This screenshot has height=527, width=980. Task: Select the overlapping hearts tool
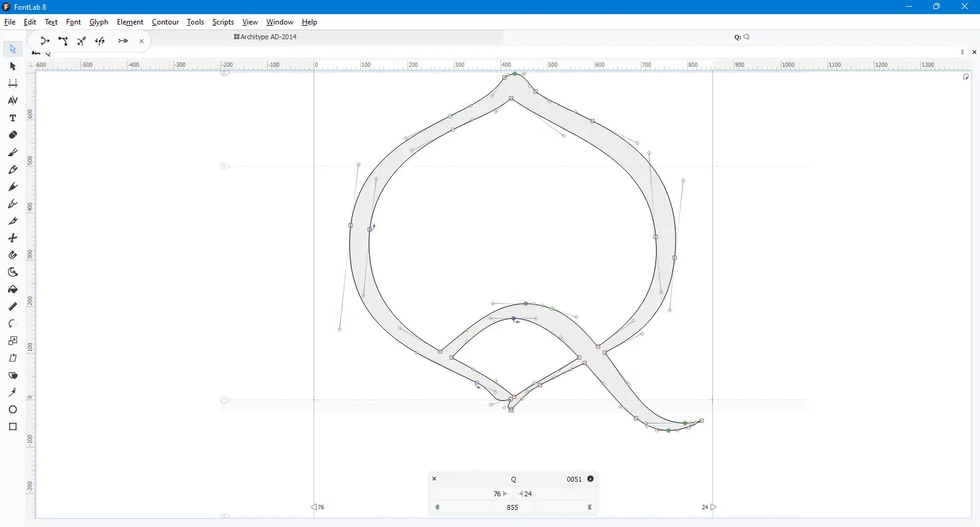(x=13, y=375)
